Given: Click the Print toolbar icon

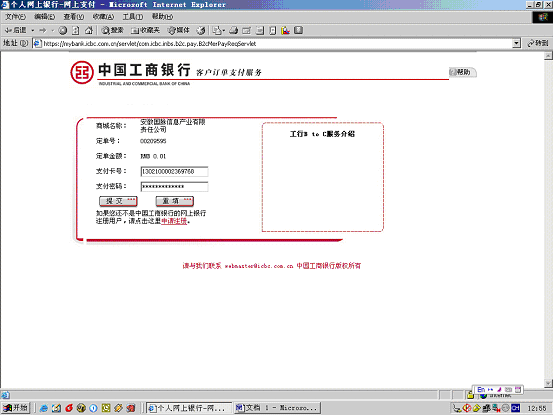Looking at the screenshot, I should [233, 30].
